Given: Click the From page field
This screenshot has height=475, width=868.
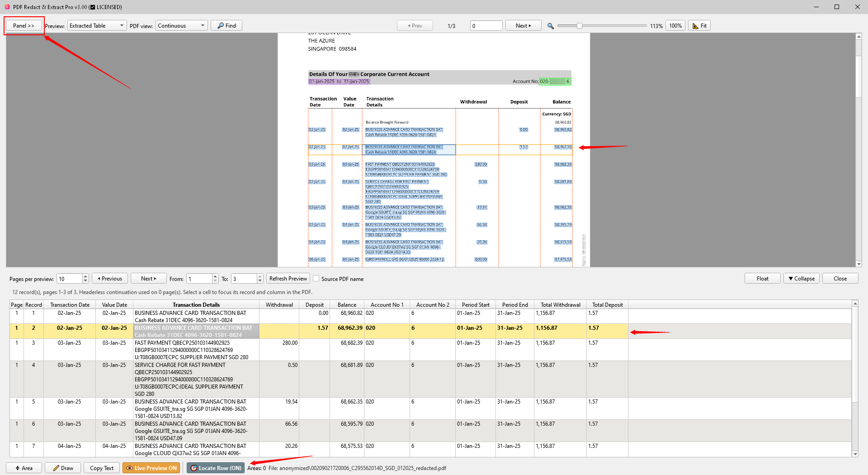Looking at the screenshot, I should (199, 279).
